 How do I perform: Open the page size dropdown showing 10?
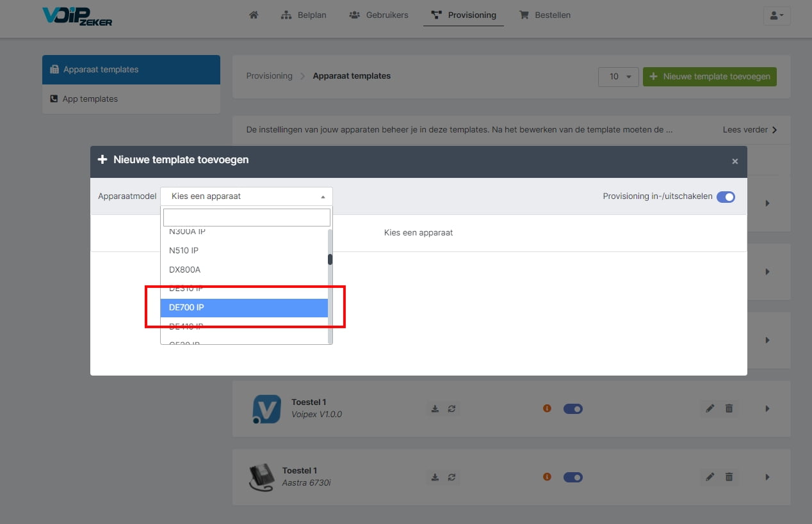619,77
